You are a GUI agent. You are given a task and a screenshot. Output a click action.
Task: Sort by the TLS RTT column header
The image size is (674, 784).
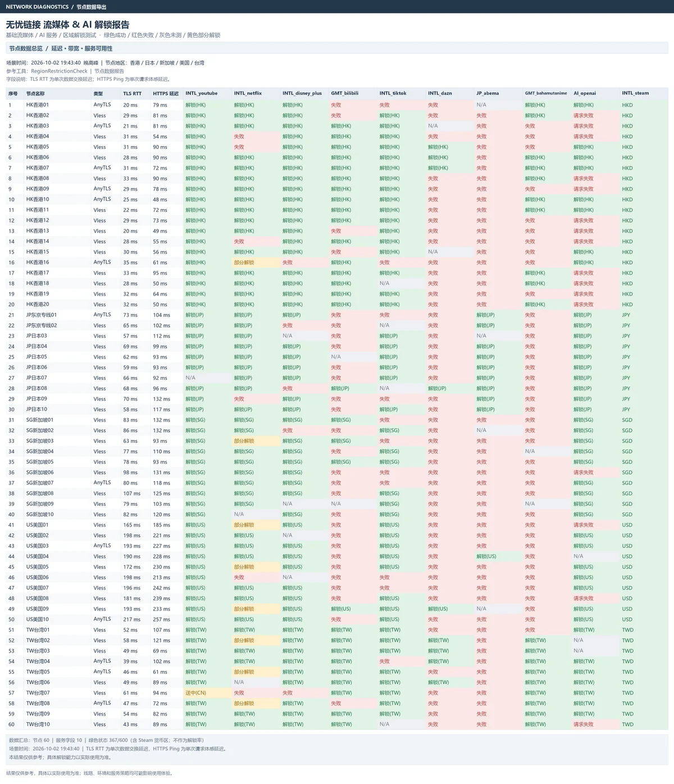click(x=133, y=93)
